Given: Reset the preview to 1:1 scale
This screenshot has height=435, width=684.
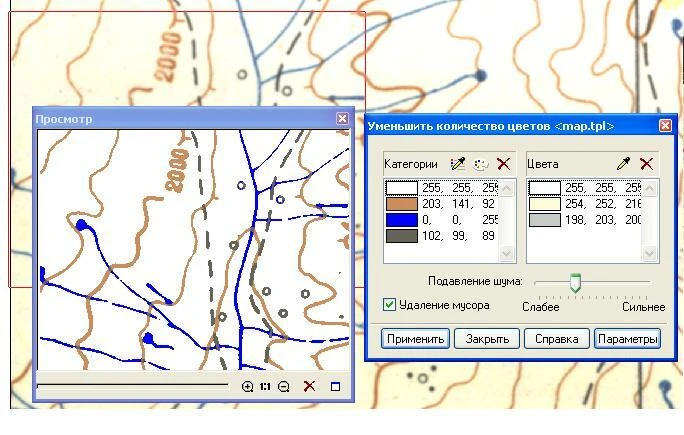Looking at the screenshot, I should point(266,387).
